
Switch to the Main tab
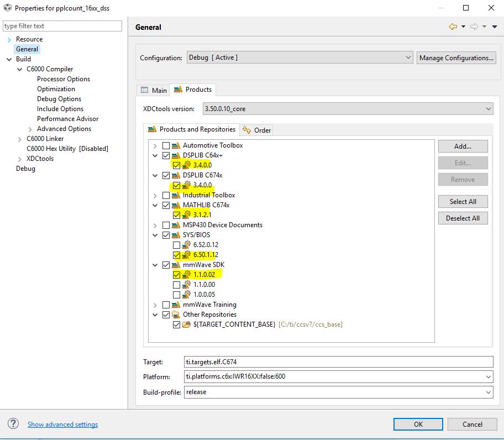[x=154, y=90]
